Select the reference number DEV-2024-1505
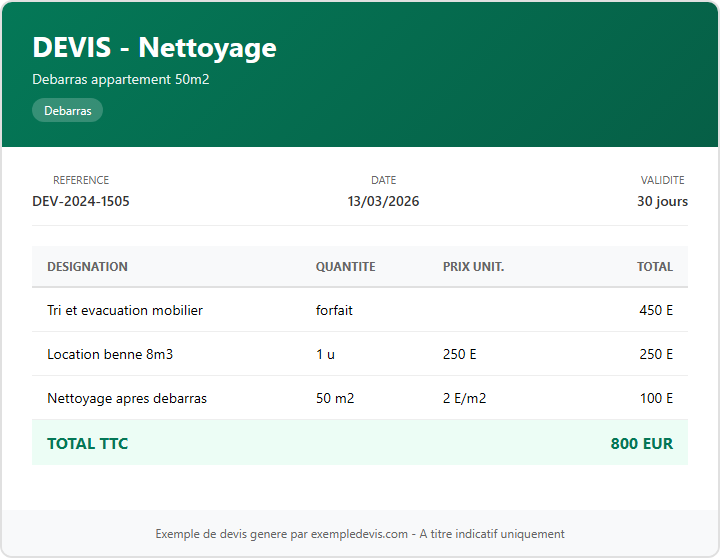Viewport: 720px width, 558px height. tap(81, 201)
